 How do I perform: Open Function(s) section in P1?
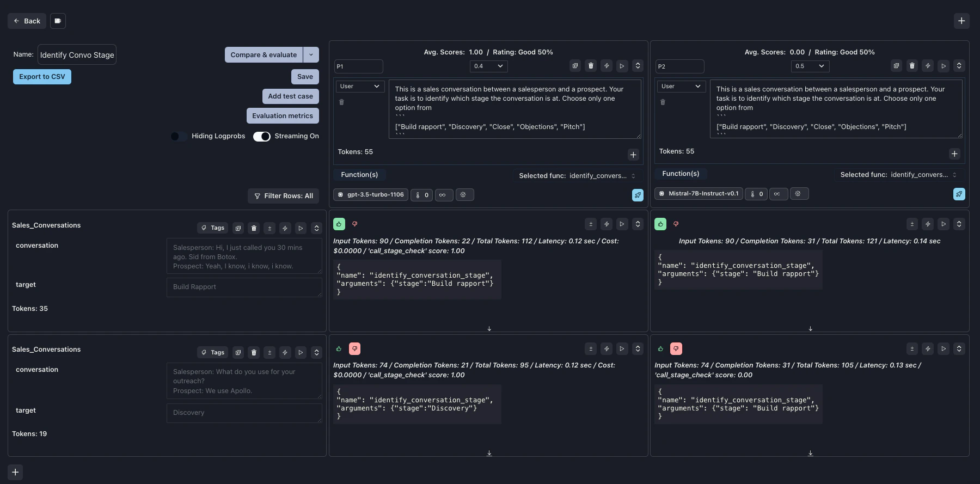tap(359, 175)
